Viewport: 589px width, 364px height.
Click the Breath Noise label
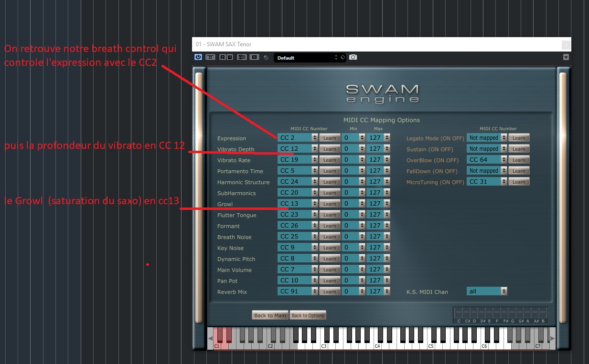click(x=234, y=237)
